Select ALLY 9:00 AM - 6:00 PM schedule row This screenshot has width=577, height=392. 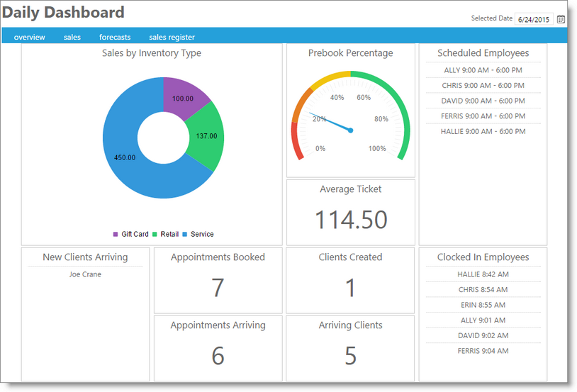483,70
